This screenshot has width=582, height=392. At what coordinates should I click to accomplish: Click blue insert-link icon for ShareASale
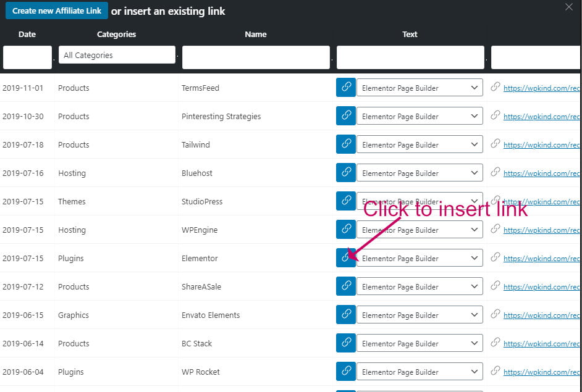coord(346,286)
